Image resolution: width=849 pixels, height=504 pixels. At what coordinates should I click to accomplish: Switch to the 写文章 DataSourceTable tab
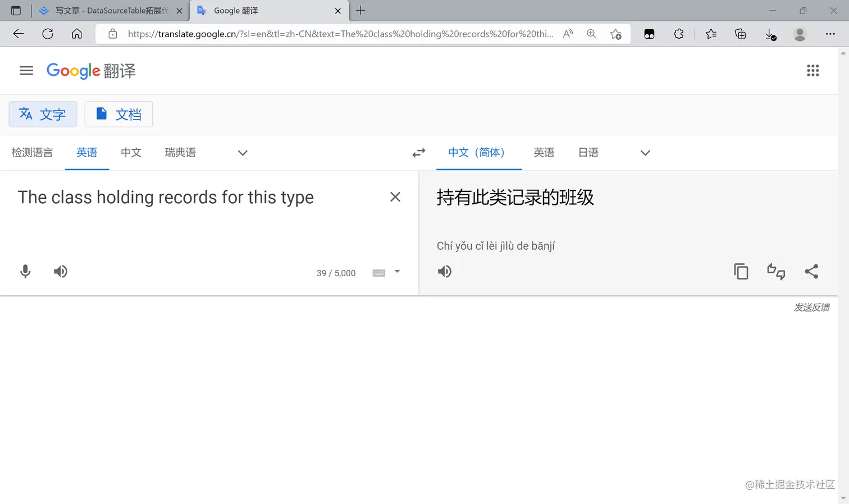click(110, 11)
